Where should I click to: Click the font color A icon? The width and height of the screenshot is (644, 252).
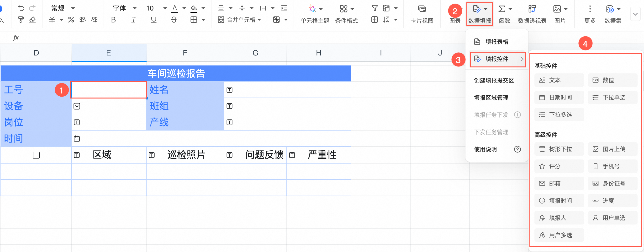pyautogui.click(x=175, y=8)
